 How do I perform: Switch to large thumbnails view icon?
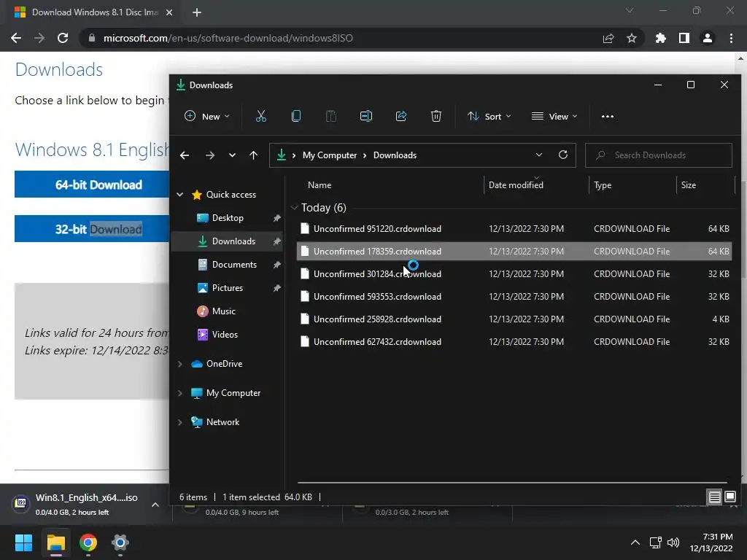pyautogui.click(x=729, y=497)
